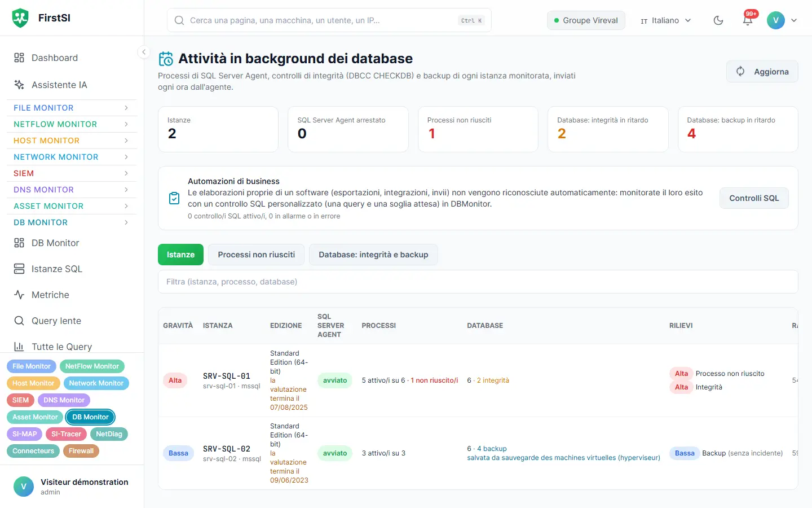Select the File Monitor pill

point(32,366)
